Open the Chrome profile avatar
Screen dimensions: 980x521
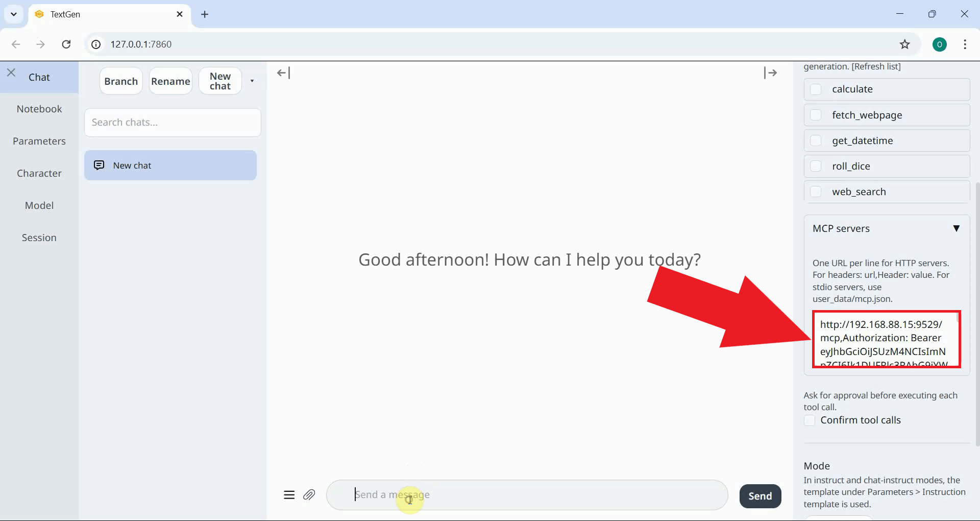point(940,44)
